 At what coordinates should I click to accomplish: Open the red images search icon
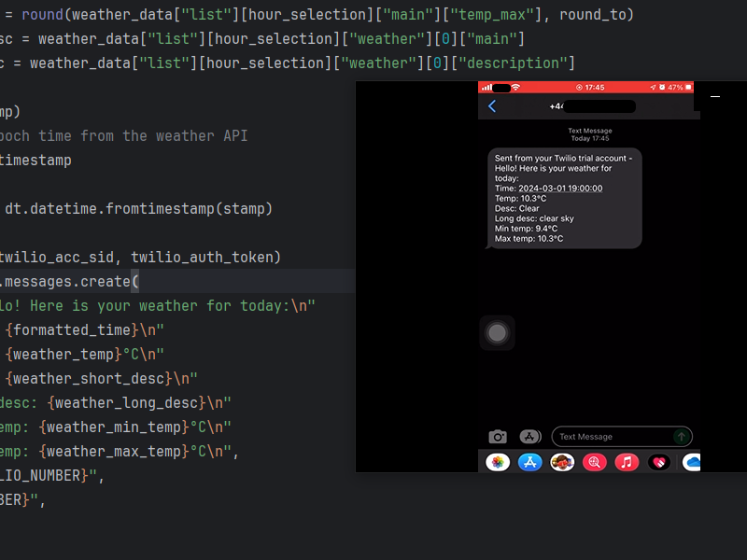pos(595,462)
